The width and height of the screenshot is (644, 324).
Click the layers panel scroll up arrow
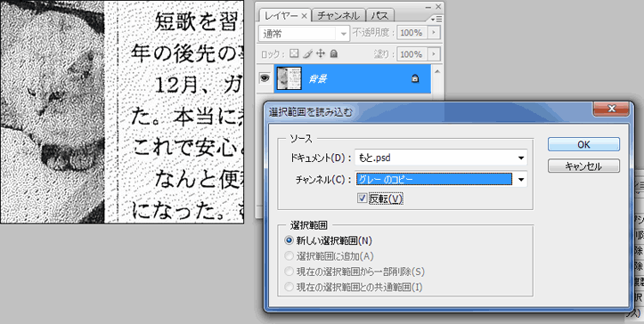tap(437, 71)
